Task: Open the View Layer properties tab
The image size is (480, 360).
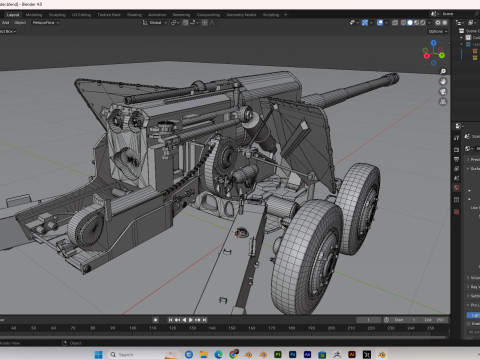Action: 457,169
